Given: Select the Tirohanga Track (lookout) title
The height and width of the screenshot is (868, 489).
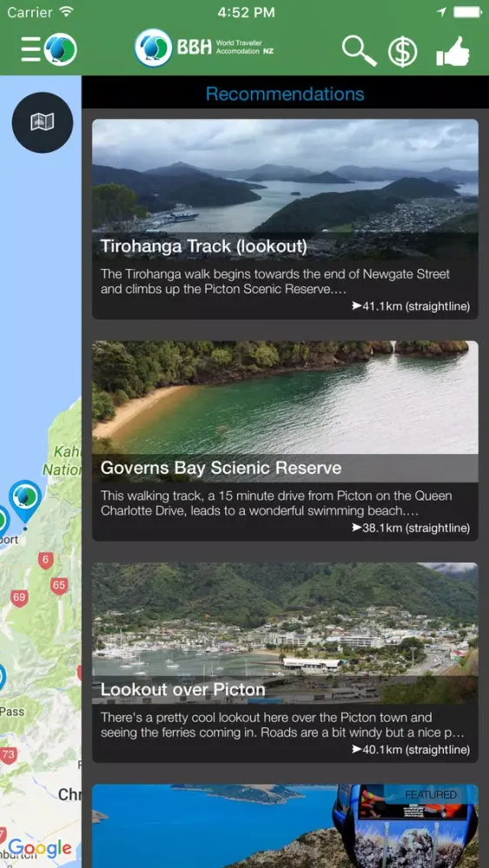Looking at the screenshot, I should 204,247.
